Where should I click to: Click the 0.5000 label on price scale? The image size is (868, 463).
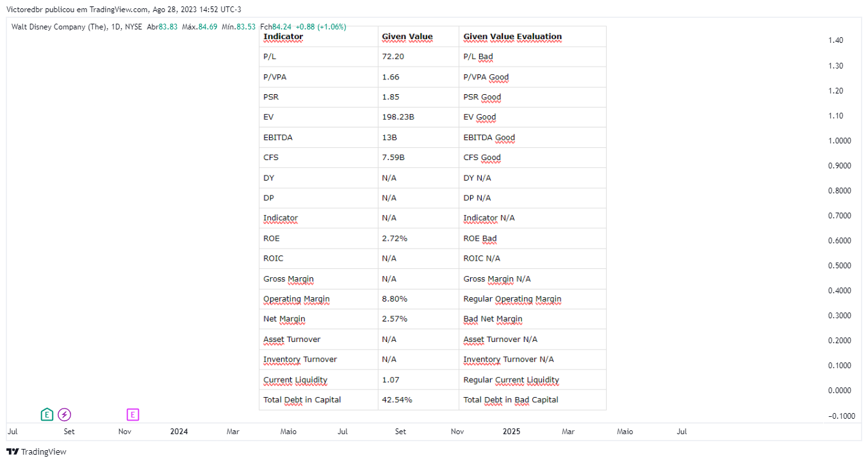[x=839, y=266]
